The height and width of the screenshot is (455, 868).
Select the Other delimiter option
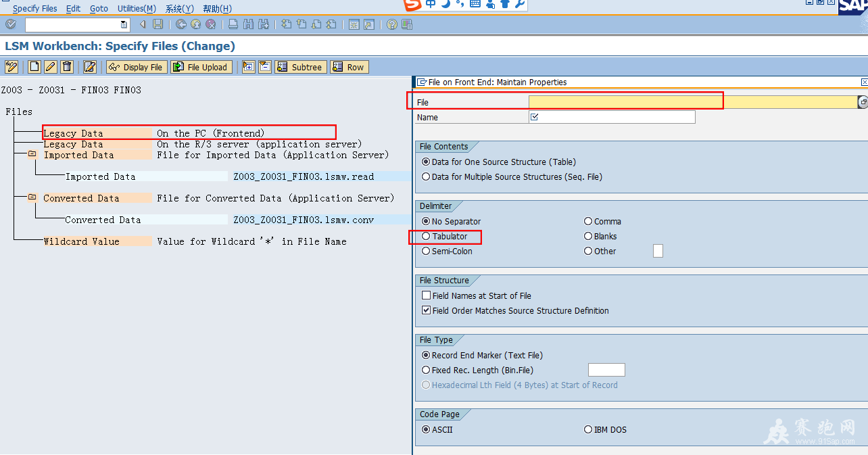click(x=600, y=252)
